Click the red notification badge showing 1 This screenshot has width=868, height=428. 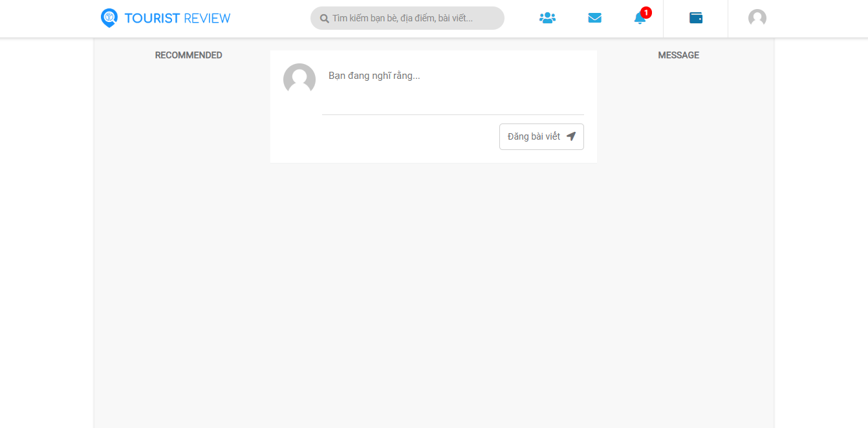(646, 12)
